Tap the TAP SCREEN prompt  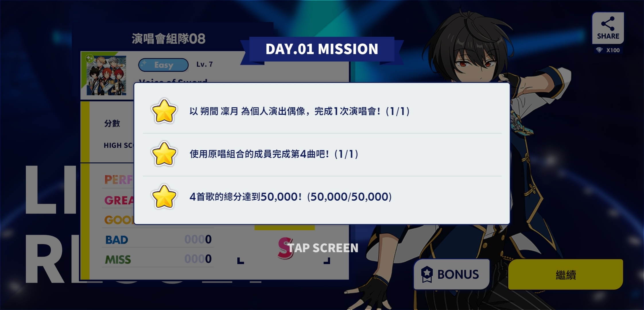click(x=323, y=248)
